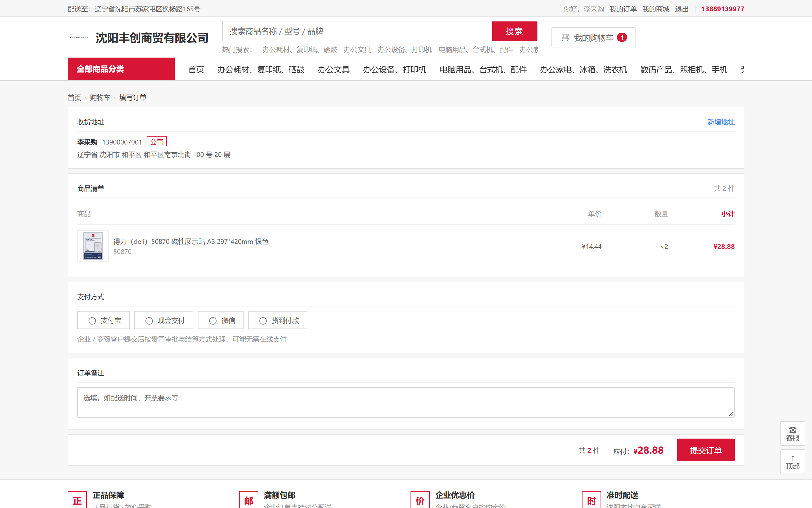Click the company logo image
Screen dimensions: 812x508
pos(79,37)
